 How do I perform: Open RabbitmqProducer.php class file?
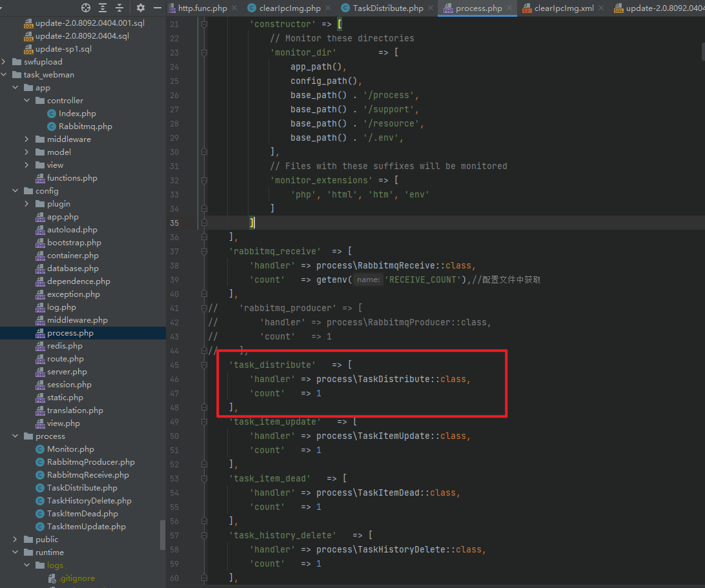point(91,462)
